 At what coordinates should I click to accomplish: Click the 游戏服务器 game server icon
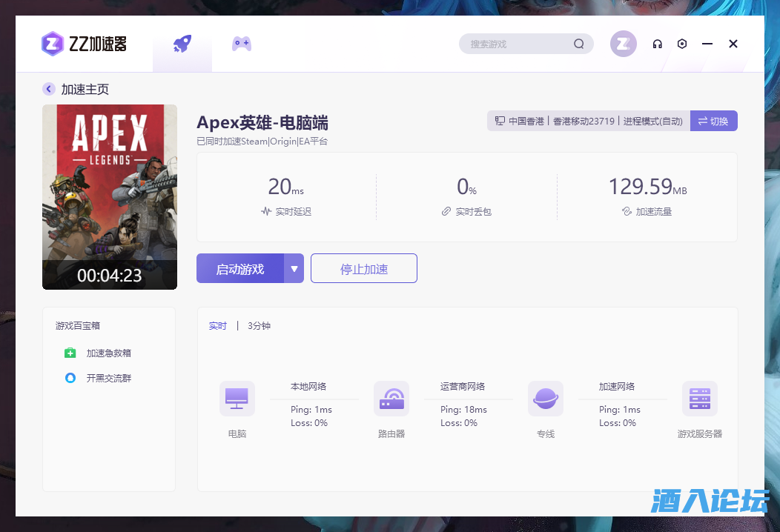699,398
